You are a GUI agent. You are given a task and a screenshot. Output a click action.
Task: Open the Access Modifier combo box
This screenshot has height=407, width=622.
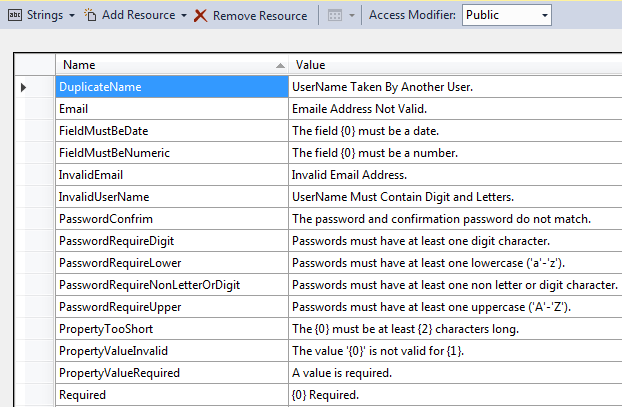coord(506,16)
